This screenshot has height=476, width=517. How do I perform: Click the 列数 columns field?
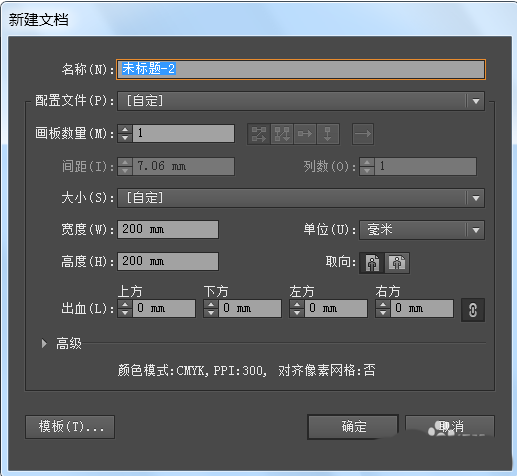[426, 166]
